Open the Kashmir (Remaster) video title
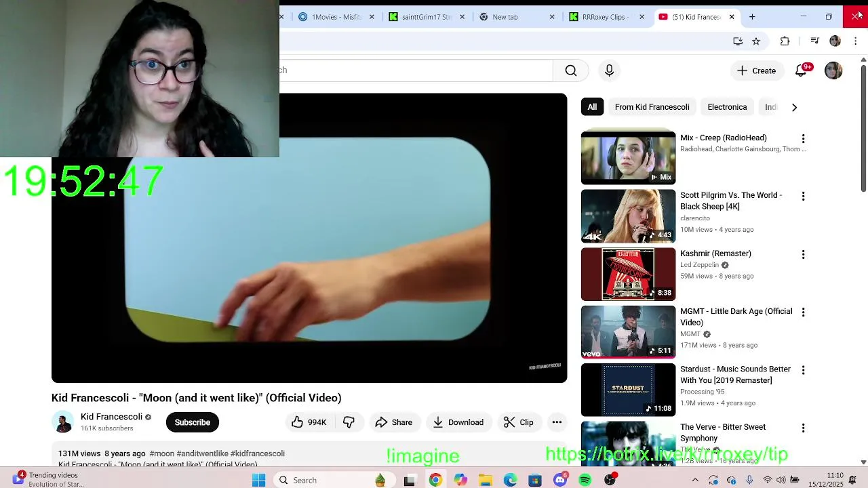Image resolution: width=868 pixels, height=488 pixels. (715, 253)
